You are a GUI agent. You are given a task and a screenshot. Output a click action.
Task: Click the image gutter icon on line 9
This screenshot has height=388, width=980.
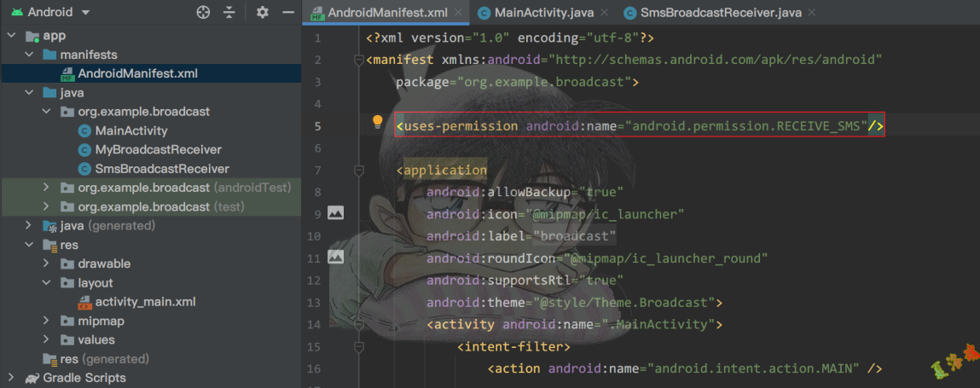coord(335,213)
